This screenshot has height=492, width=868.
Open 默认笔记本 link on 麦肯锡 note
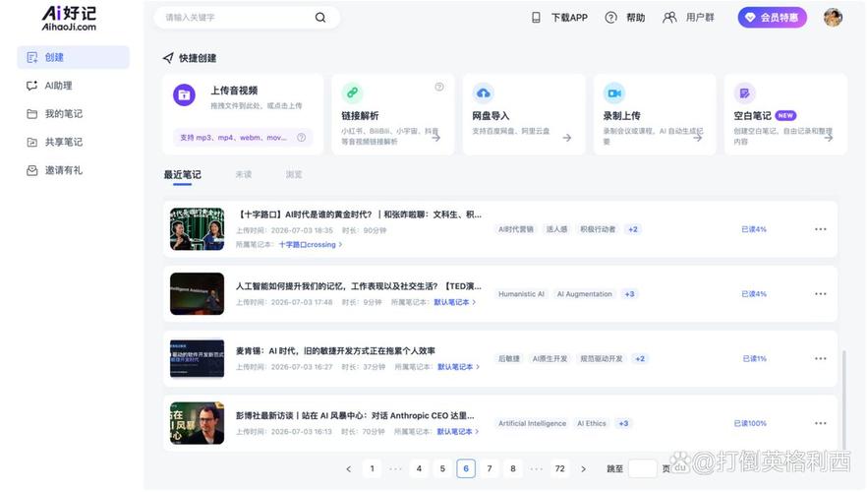pos(458,367)
